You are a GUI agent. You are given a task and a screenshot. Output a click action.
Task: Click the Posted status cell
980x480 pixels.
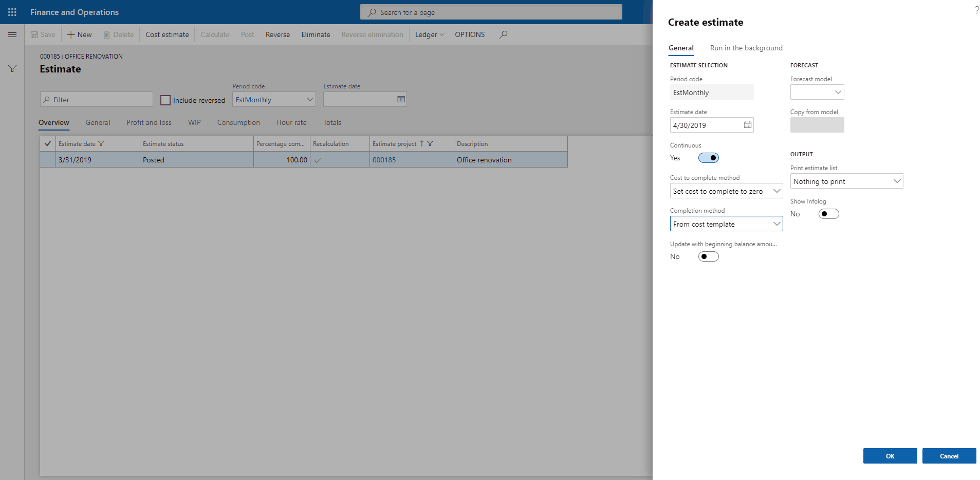(x=196, y=160)
